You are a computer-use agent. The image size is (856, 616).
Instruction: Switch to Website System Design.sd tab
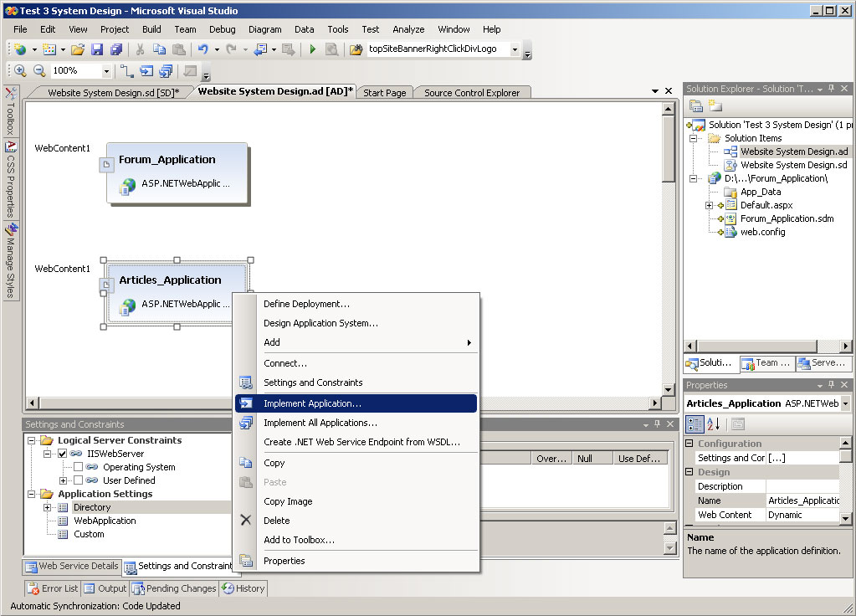113,93
